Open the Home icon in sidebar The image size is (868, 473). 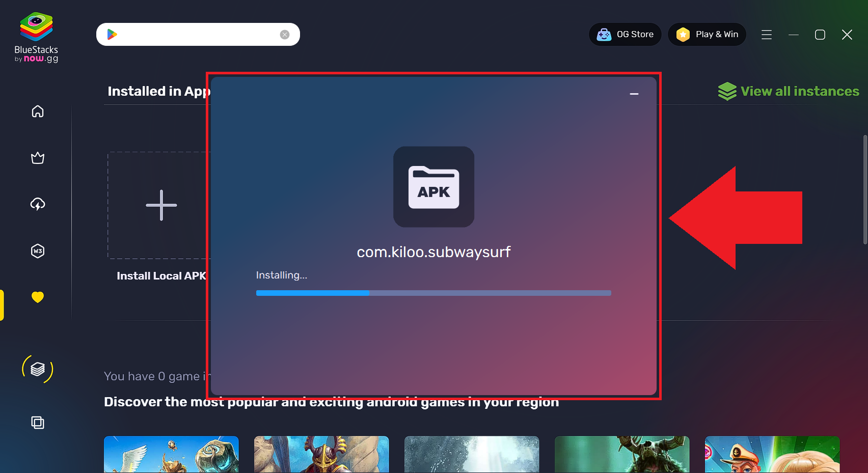click(x=38, y=111)
